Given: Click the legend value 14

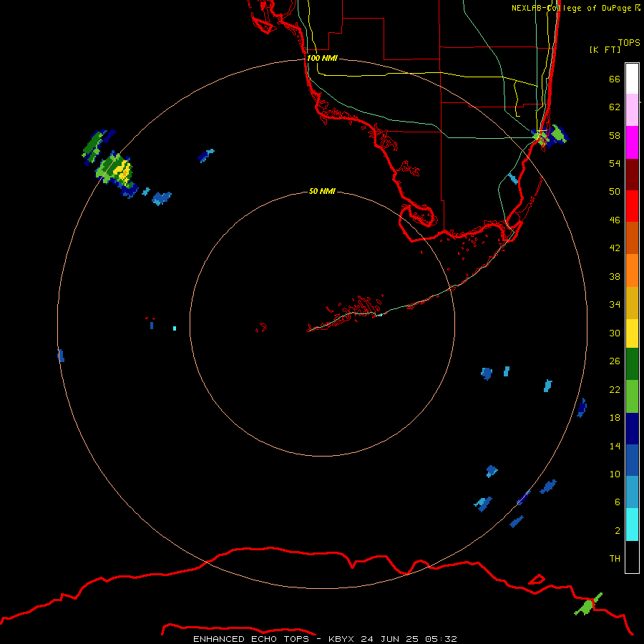Looking at the screenshot, I should (615, 446).
